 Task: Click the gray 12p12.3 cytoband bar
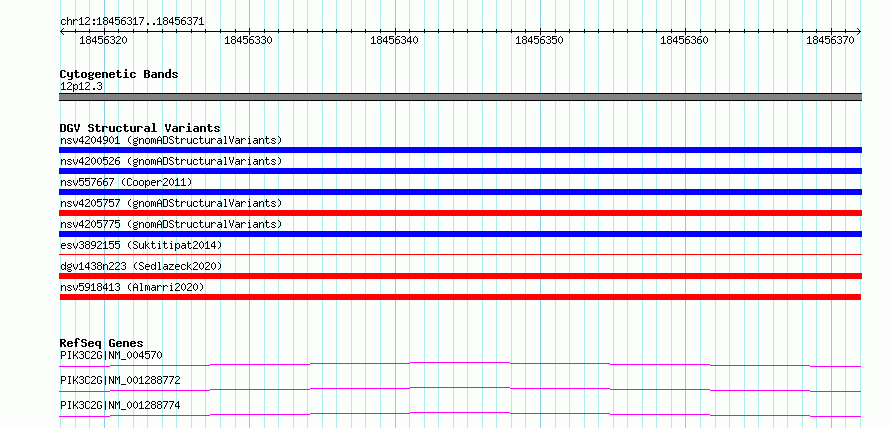tap(460, 97)
